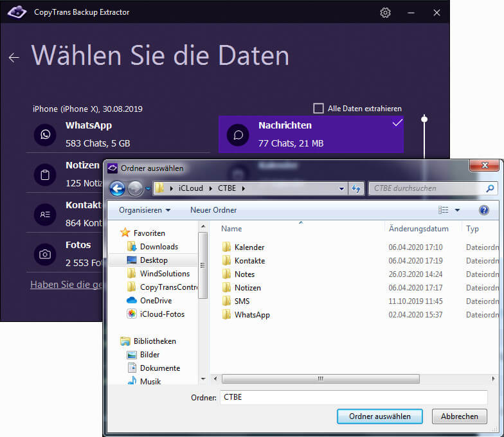The height and width of the screenshot is (437, 504).
Task: Open the dialog help button
Action: pyautogui.click(x=483, y=210)
